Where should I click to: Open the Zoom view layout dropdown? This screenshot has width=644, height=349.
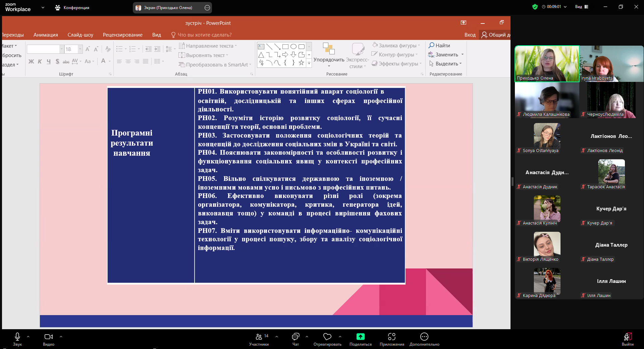[x=582, y=7]
